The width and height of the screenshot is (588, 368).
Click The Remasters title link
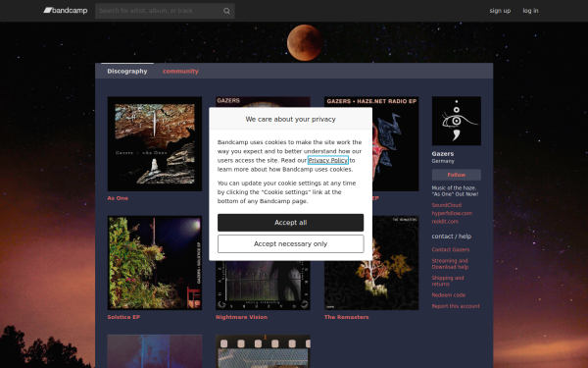point(347,317)
